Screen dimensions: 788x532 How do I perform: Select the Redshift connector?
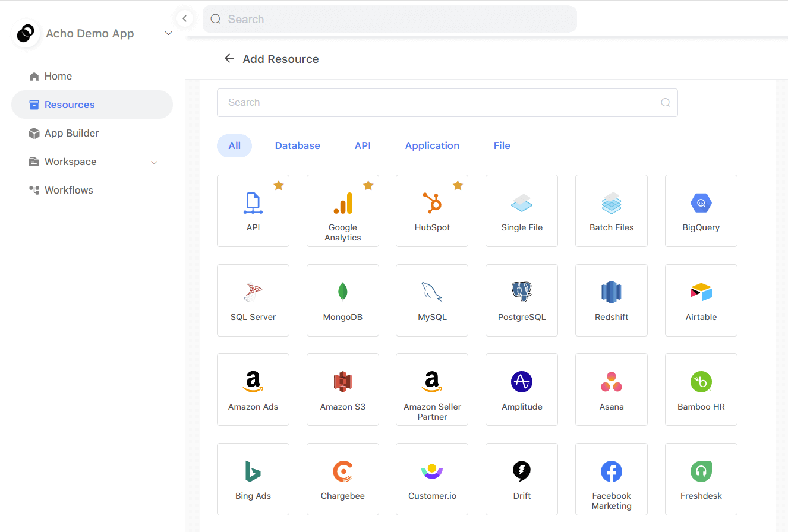tap(612, 300)
